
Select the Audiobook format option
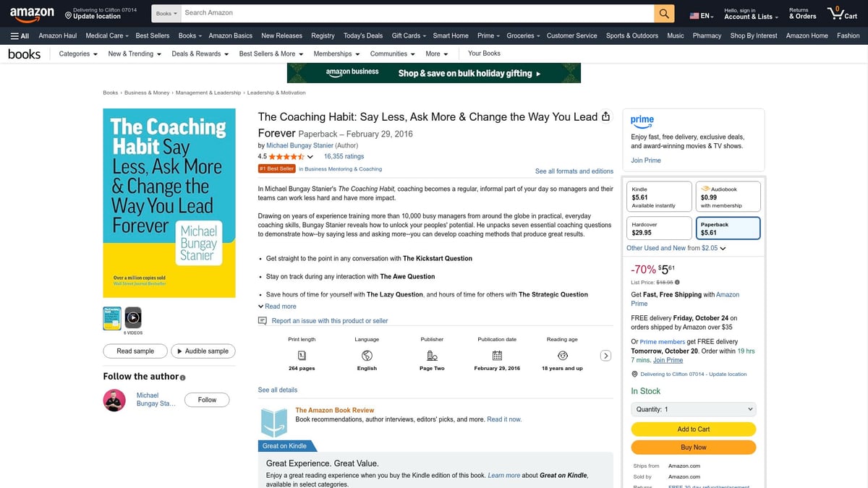[727, 197]
